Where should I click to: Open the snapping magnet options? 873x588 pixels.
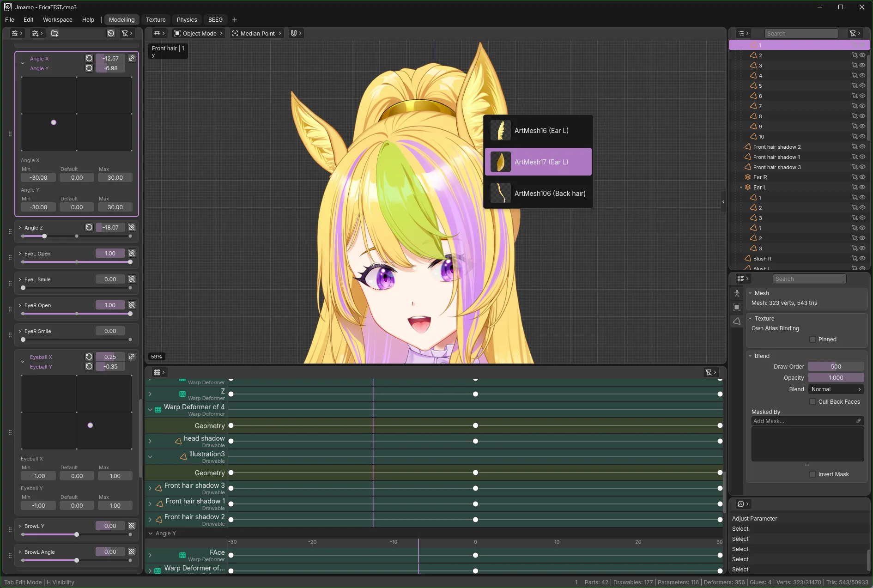296,33
